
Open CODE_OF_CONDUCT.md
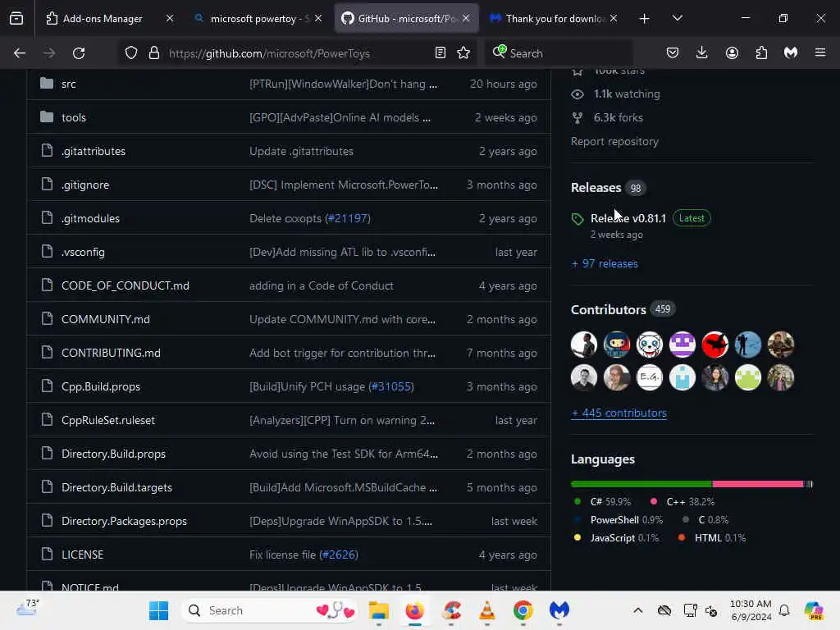pos(125,285)
